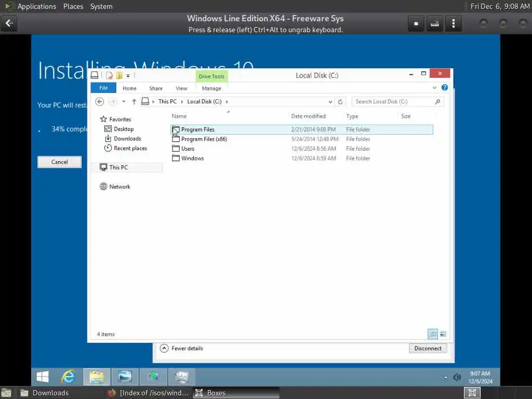
Task: Click the Boxes stop square button
Action: (416, 23)
